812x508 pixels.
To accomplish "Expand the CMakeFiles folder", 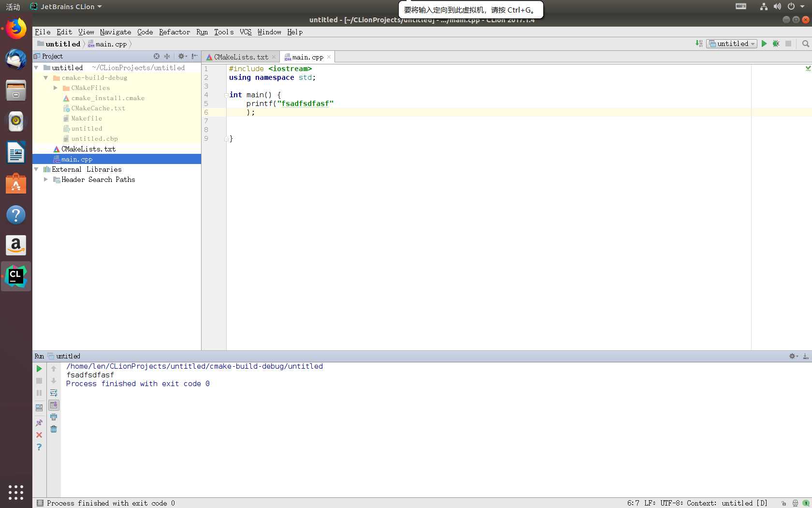I will [x=56, y=88].
